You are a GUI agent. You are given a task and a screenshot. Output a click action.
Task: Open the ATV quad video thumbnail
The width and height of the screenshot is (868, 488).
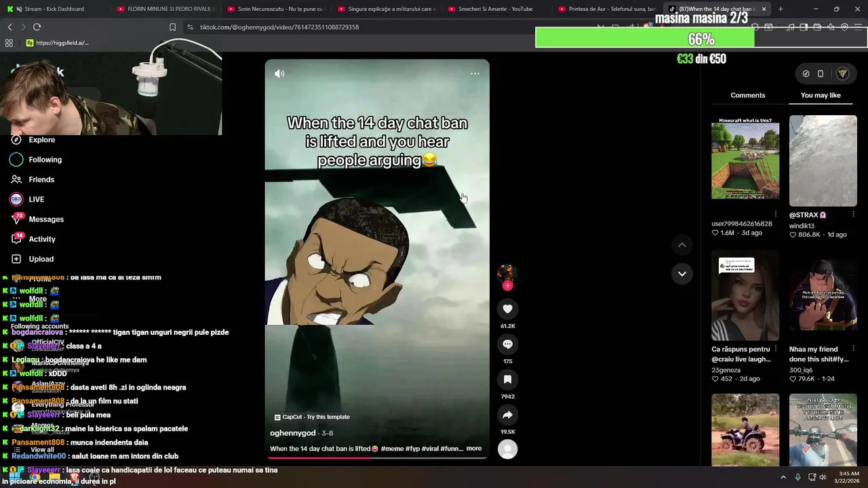click(745, 429)
